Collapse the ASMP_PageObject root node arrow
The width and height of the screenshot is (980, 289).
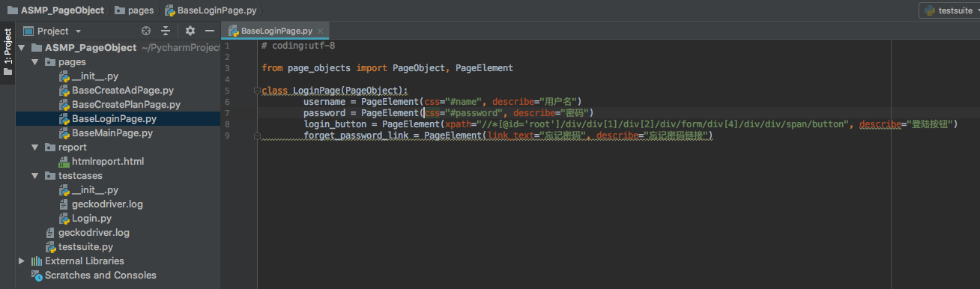click(x=21, y=48)
